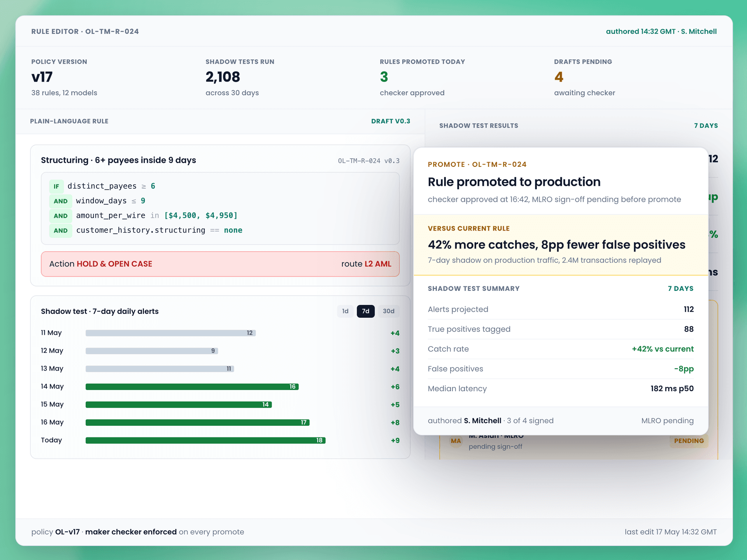Screen dimensions: 747x560
Task: Click the DRAFT V0.3 label
Action: click(391, 121)
